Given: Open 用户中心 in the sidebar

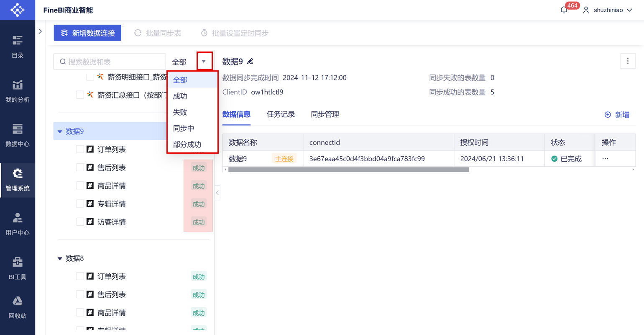Looking at the screenshot, I should pos(18,224).
